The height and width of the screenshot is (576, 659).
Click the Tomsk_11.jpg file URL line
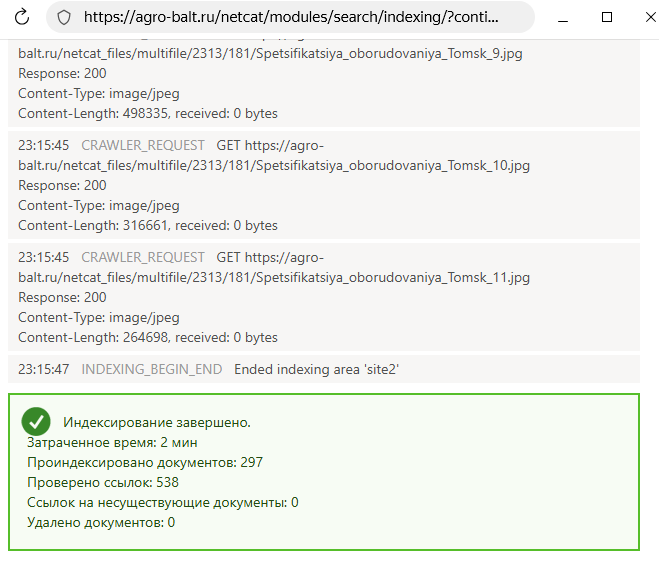[x=274, y=277]
